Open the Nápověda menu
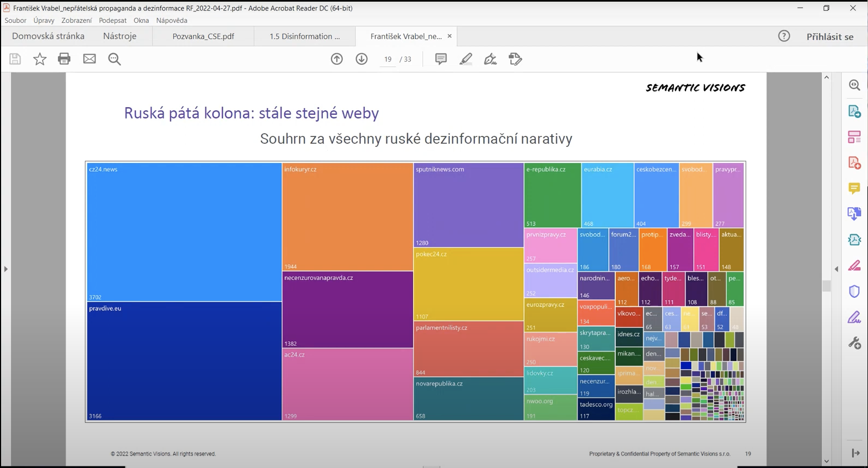This screenshot has height=468, width=868. point(172,21)
